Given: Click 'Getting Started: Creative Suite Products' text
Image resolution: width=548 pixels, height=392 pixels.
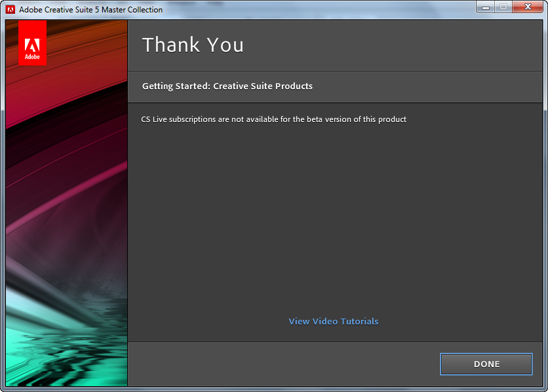Looking at the screenshot, I should (227, 87).
